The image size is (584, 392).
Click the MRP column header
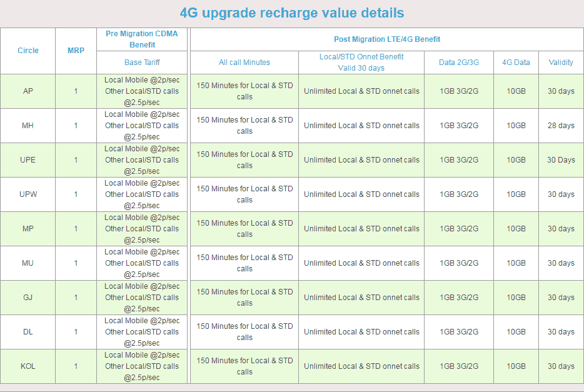click(76, 51)
